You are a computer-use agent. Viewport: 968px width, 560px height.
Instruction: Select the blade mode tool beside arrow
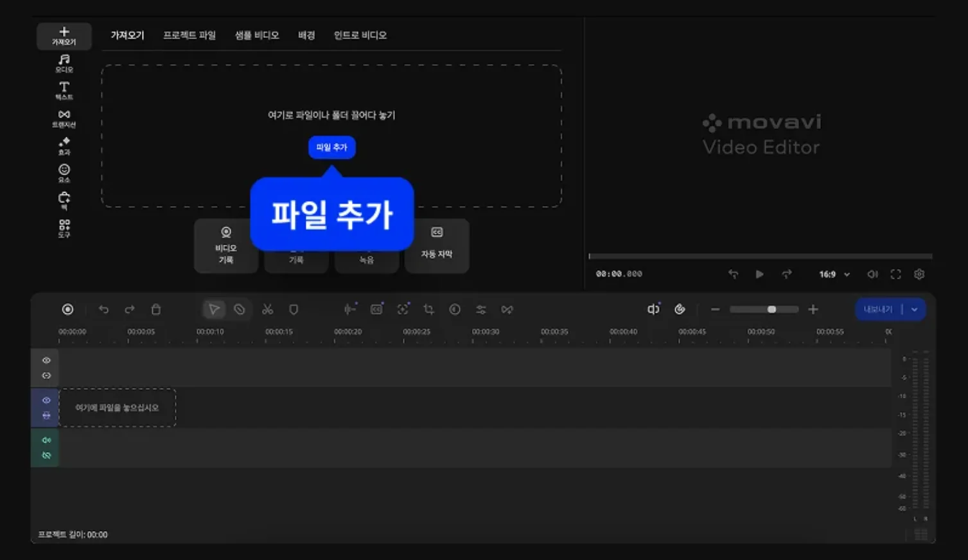[x=240, y=310]
